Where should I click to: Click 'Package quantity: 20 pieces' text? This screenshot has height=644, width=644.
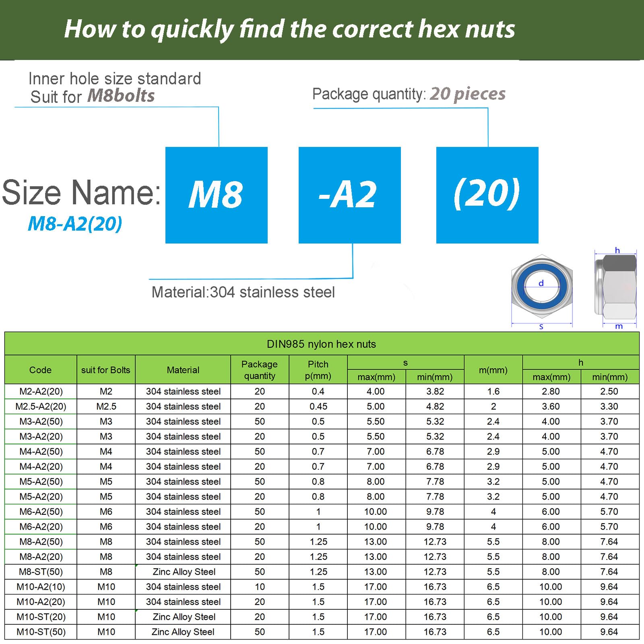409,94
